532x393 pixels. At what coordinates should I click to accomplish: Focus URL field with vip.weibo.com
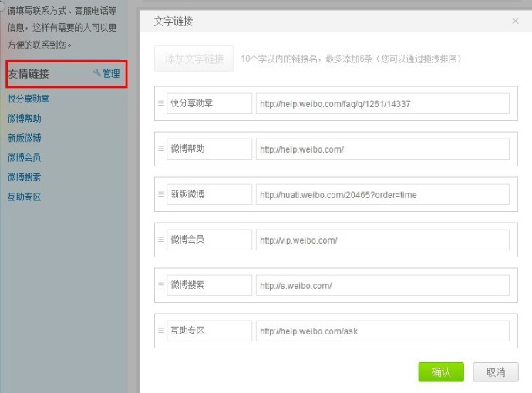point(382,240)
